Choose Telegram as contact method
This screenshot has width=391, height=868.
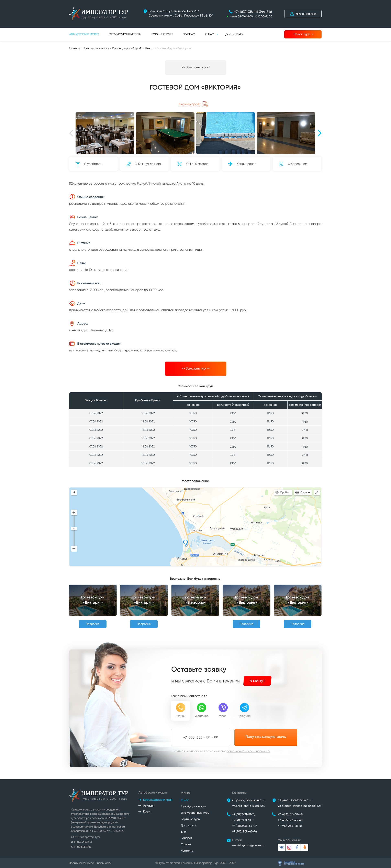(244, 708)
